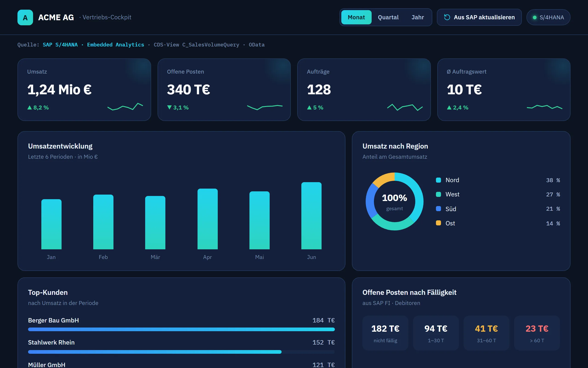Click the region donut chart center 100%
This screenshot has width=588, height=368.
(x=394, y=198)
